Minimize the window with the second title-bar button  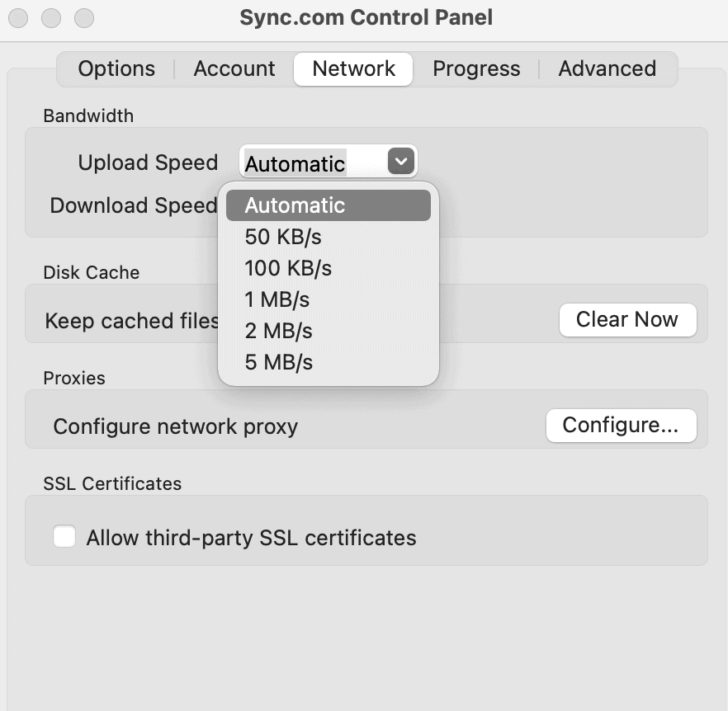pos(51,19)
